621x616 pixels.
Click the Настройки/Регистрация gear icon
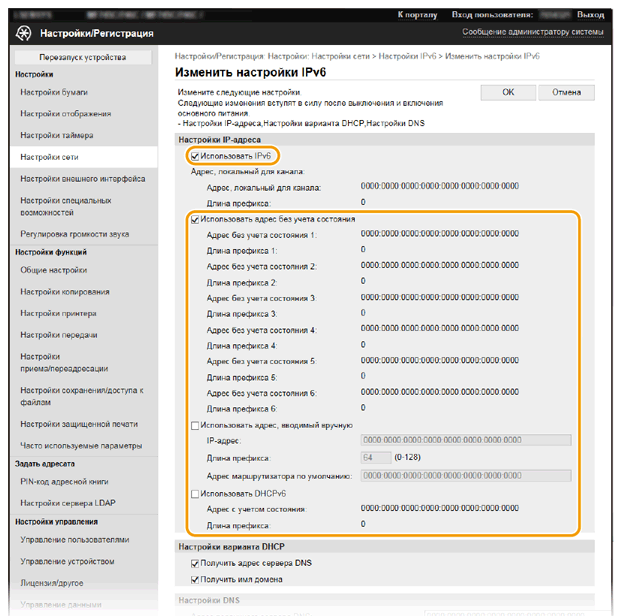pyautogui.click(x=24, y=33)
